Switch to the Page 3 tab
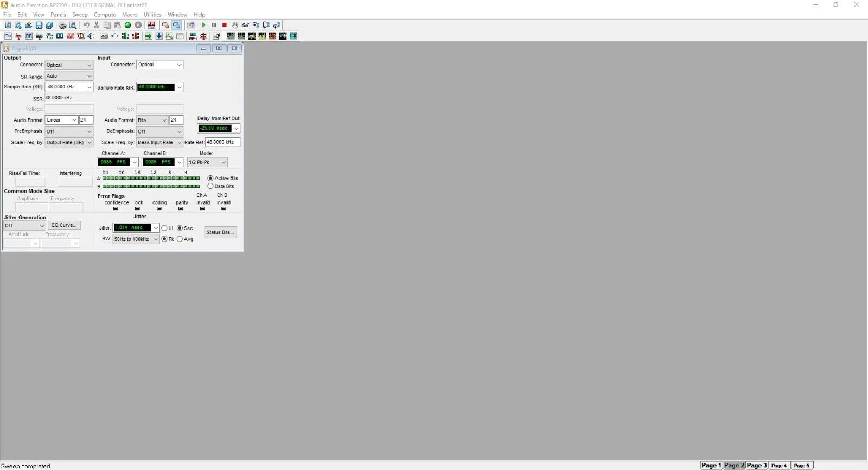 click(757, 465)
